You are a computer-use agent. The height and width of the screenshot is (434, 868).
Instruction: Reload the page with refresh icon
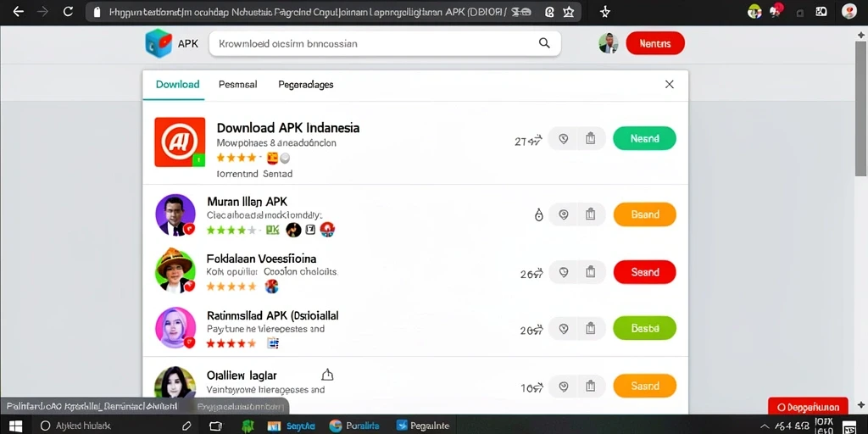(x=68, y=12)
